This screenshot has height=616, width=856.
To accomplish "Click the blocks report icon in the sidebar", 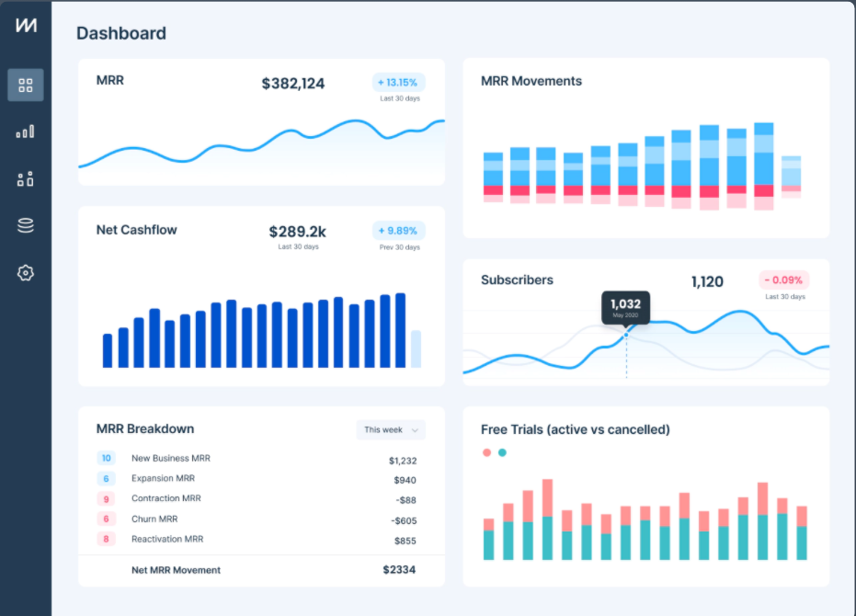I will click(25, 178).
